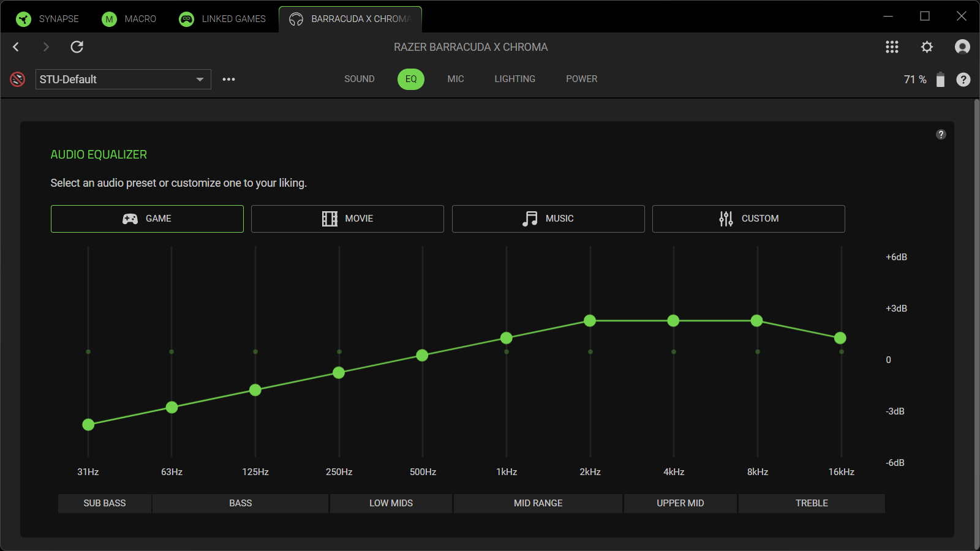Open the settings gear icon
Viewport: 980px width, 551px height.
click(927, 47)
